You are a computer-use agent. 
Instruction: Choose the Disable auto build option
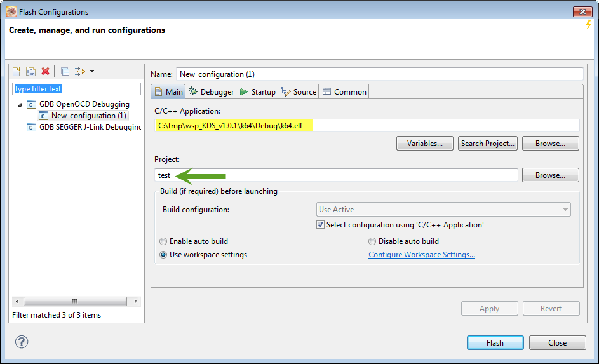pos(372,241)
